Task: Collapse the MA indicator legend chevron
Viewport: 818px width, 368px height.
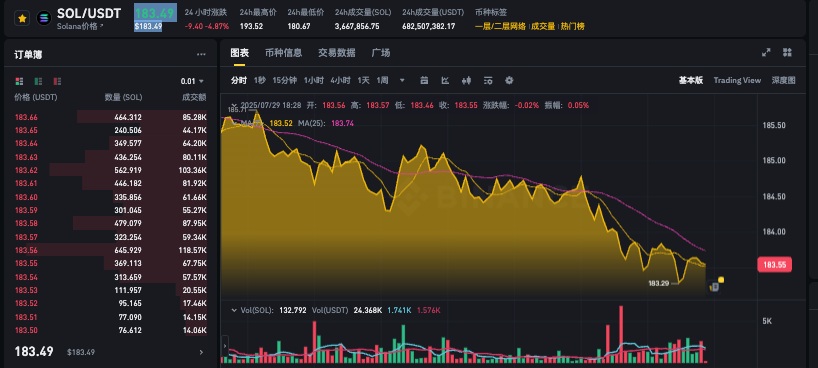Action: click(233, 123)
